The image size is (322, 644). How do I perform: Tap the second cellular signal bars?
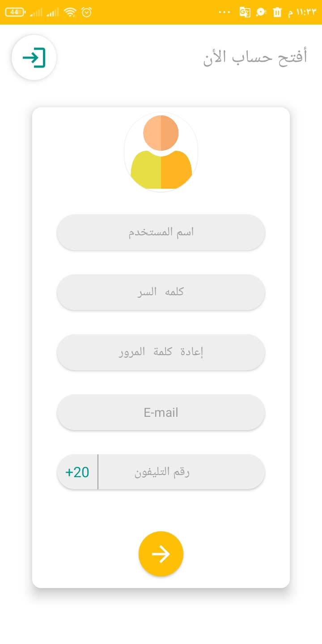click(53, 12)
